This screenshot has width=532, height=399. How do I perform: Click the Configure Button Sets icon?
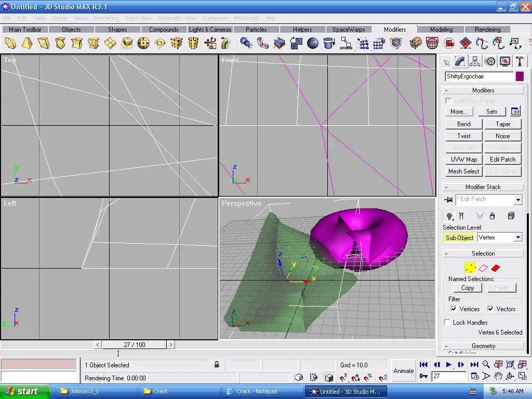click(515, 111)
